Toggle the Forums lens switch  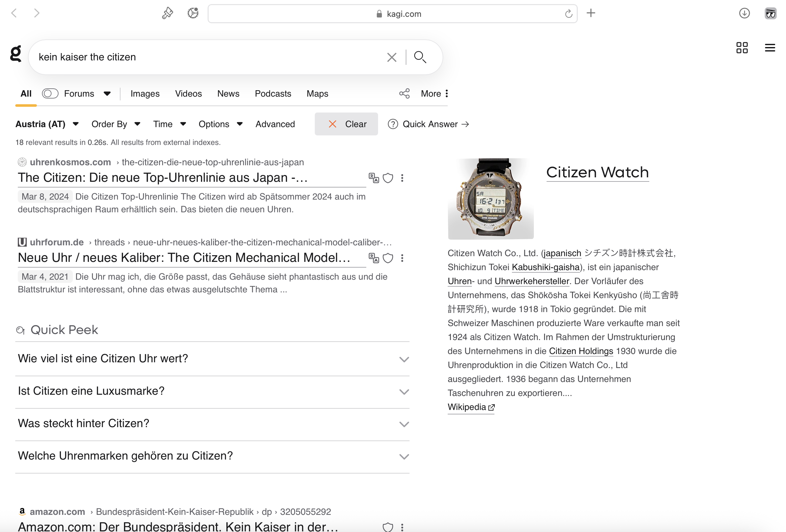[x=50, y=94]
